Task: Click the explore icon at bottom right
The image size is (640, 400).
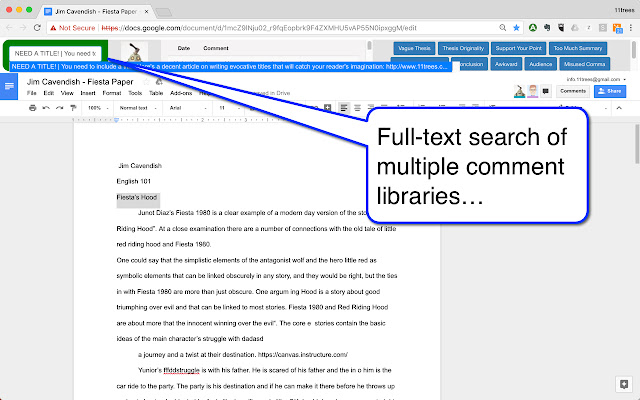Action: coord(625,383)
